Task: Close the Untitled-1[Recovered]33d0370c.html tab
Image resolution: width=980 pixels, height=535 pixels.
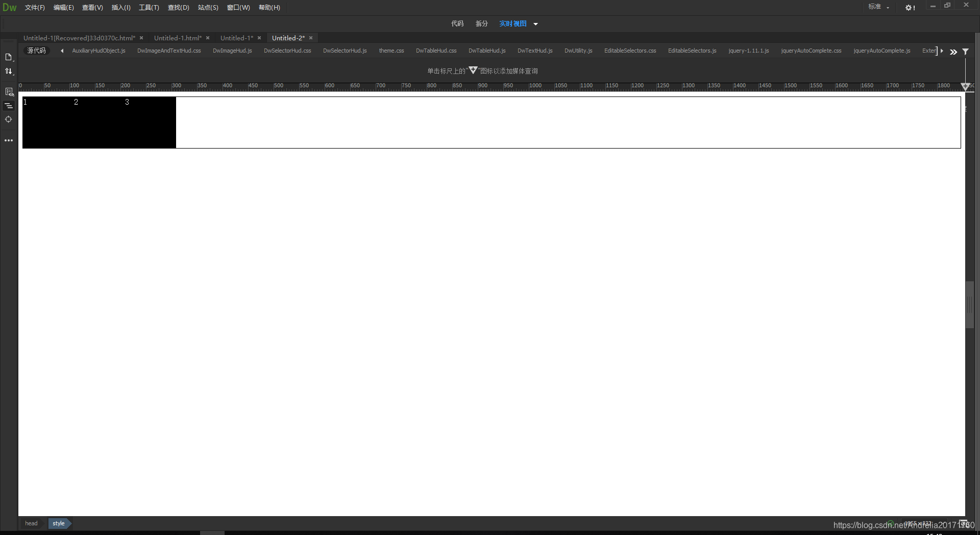Action: (x=141, y=38)
